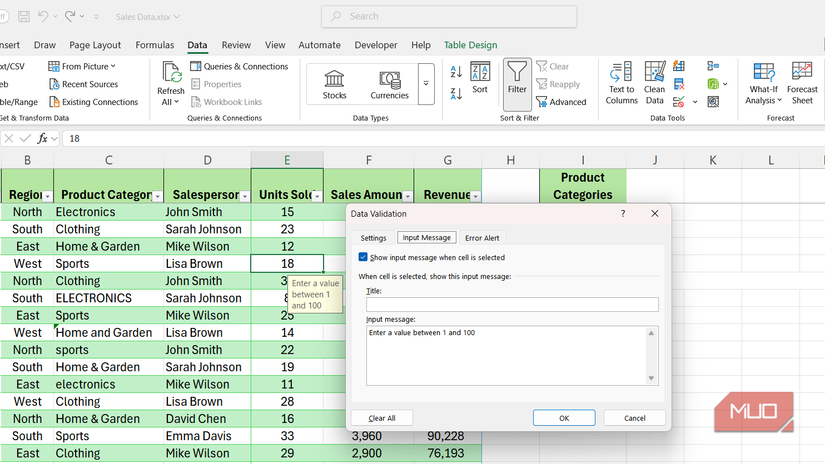
Task: Click OK in Data Validation dialog
Action: coord(564,418)
